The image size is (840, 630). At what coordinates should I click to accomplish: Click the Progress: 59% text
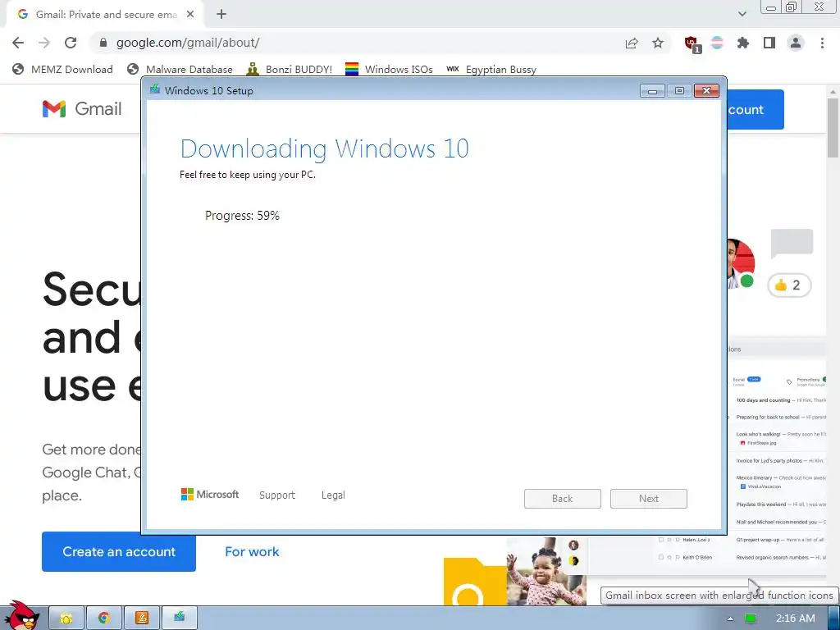[x=242, y=216]
